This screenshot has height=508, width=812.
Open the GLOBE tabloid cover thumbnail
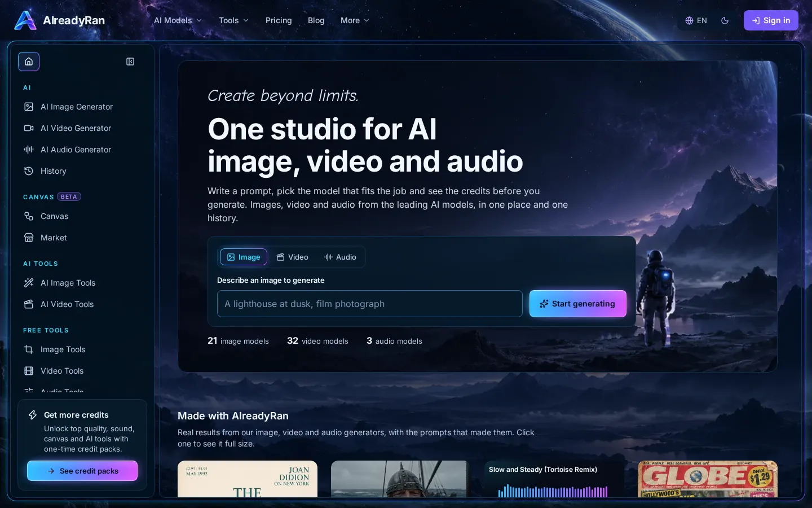[708, 479]
